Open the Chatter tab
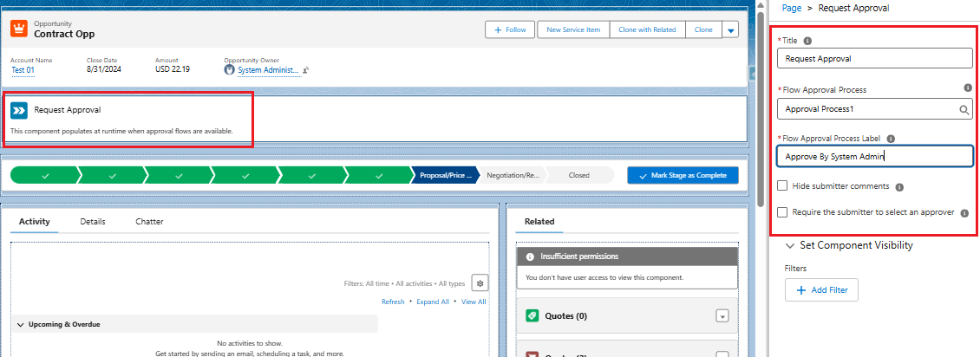The width and height of the screenshot is (980, 357). pyautogui.click(x=149, y=221)
